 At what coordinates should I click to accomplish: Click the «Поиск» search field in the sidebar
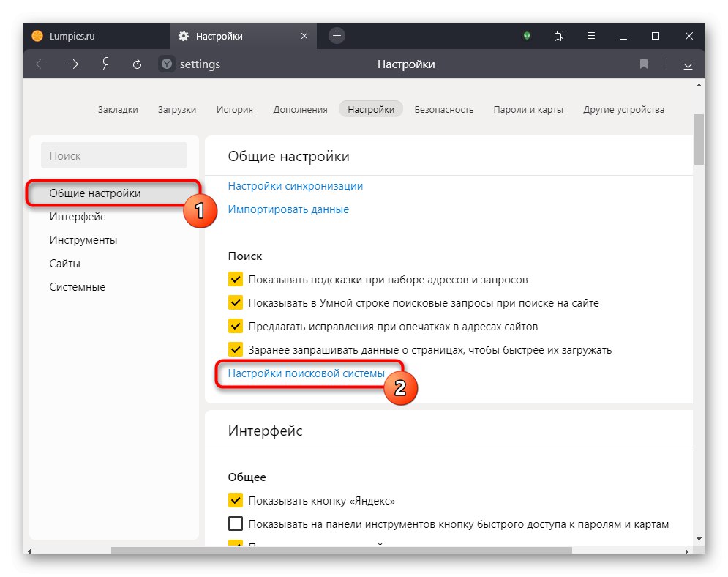[x=113, y=155]
